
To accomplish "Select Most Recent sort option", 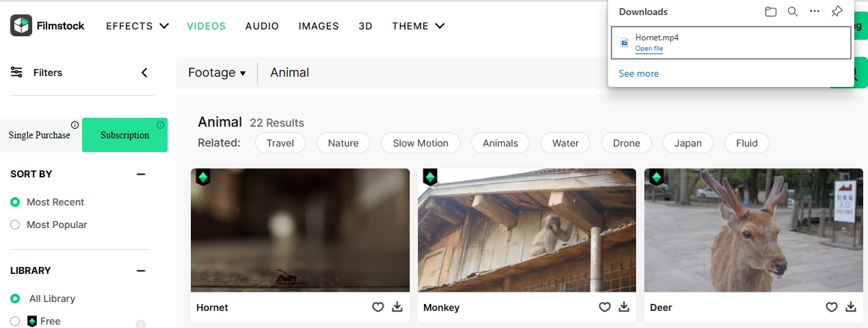I will 15,202.
